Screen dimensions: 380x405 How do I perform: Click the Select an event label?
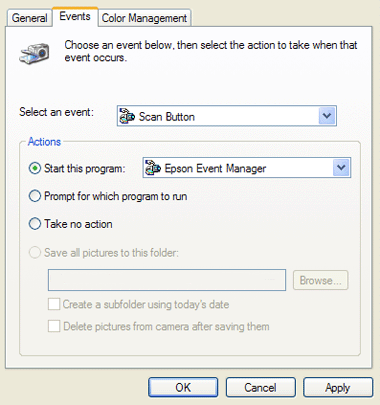click(x=56, y=112)
